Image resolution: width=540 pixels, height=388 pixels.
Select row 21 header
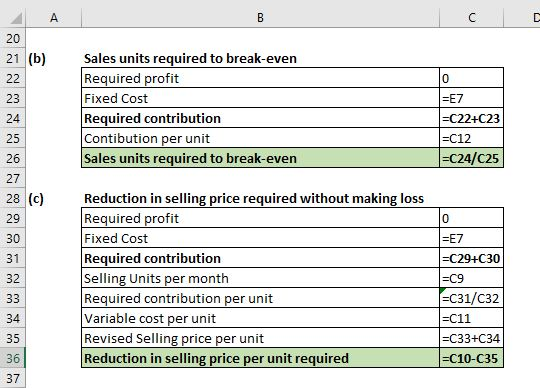(x=13, y=59)
